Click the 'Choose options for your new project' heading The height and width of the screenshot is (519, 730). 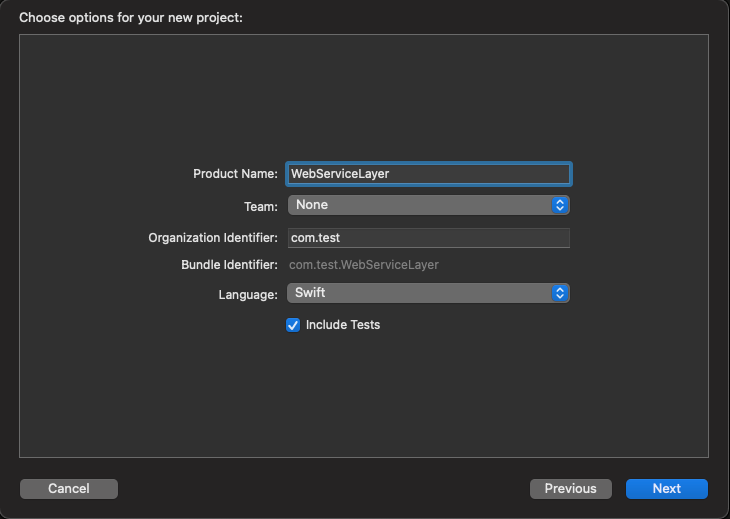pos(131,18)
